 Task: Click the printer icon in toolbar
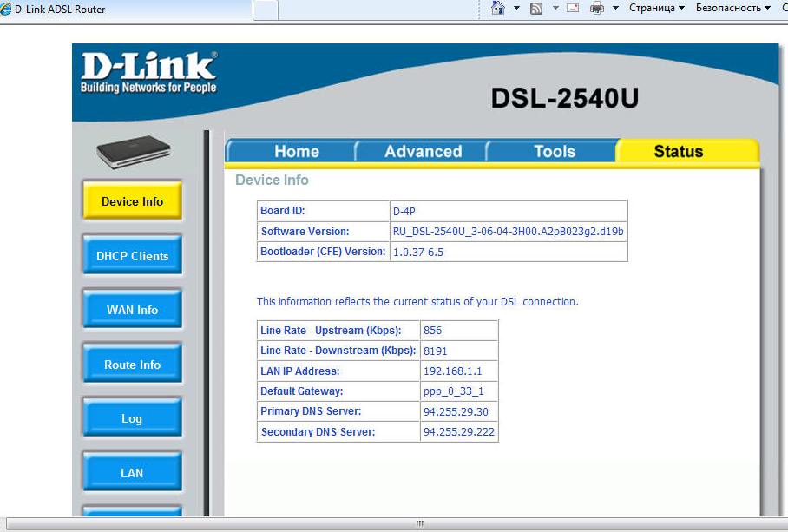tap(597, 8)
